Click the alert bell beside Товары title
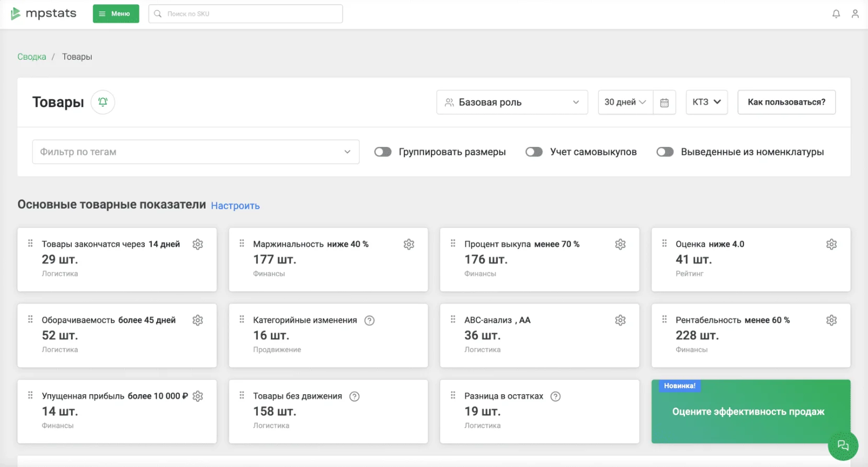Screen dimensions: 868x467 [103, 102]
